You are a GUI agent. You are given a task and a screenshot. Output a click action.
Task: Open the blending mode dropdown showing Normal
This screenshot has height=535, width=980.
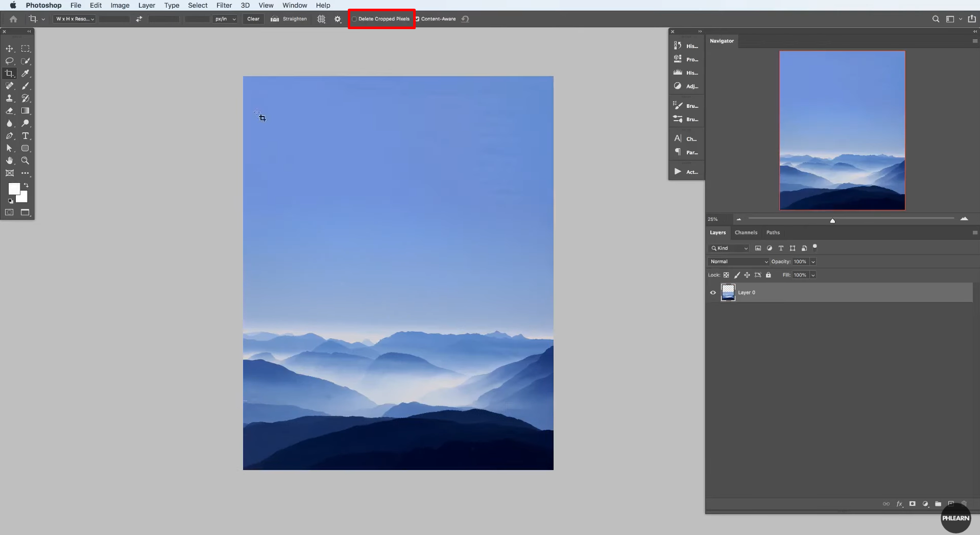[x=739, y=261]
